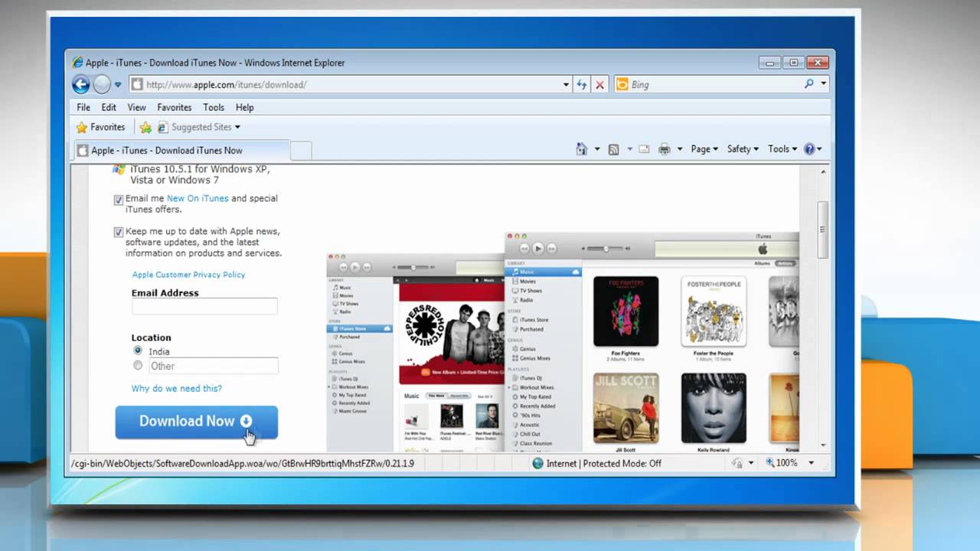Click the Favorites button on favorites bar
The height and width of the screenshot is (551, 980).
pos(100,127)
